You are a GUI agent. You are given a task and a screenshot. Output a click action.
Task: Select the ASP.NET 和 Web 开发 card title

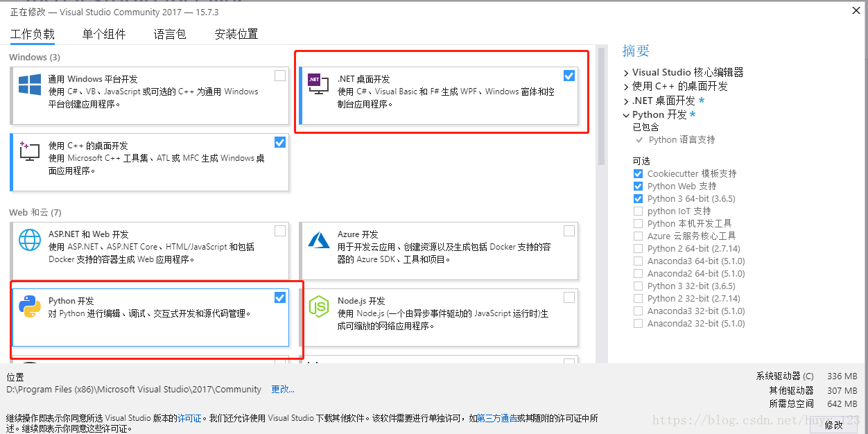click(88, 234)
